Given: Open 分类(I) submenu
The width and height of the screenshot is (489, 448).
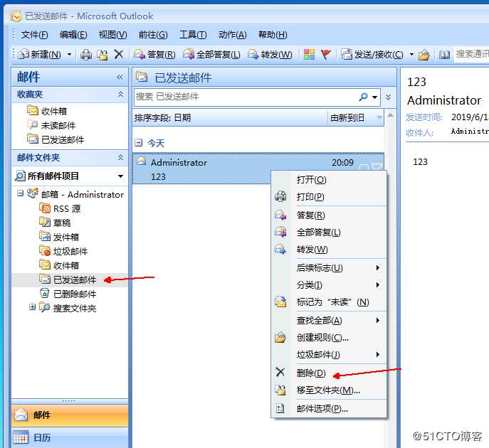Looking at the screenshot, I should click(329, 285).
